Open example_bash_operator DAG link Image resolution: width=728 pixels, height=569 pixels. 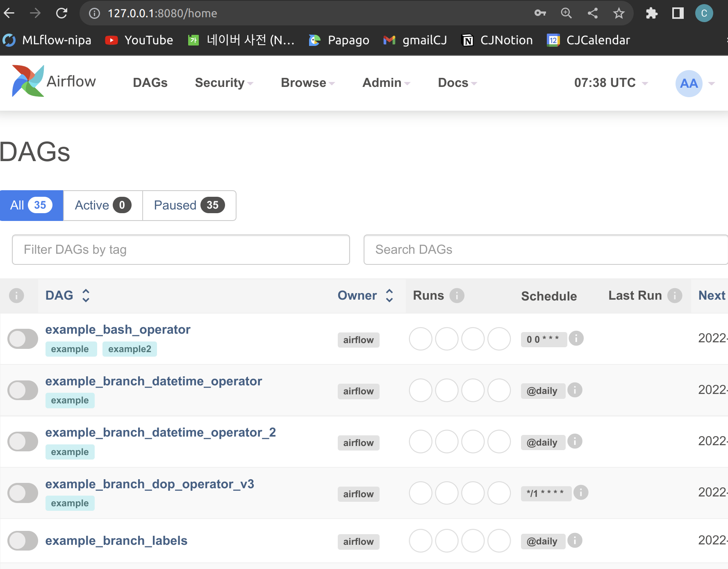point(118,330)
